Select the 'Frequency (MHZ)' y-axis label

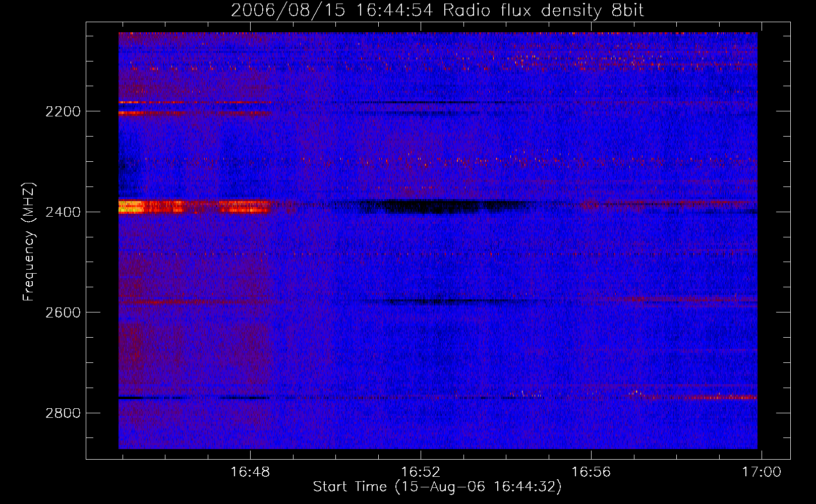tap(29, 242)
